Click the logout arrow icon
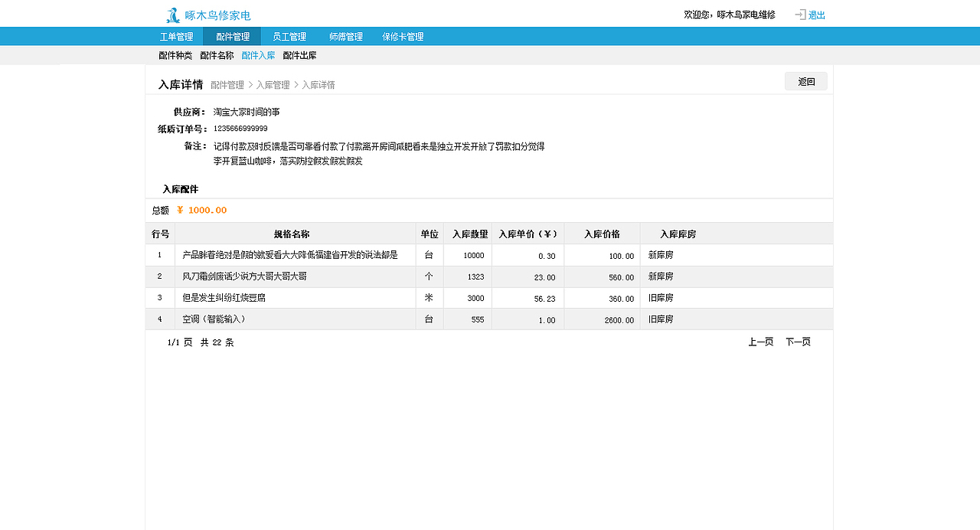The height and width of the screenshot is (530, 980). 800,15
